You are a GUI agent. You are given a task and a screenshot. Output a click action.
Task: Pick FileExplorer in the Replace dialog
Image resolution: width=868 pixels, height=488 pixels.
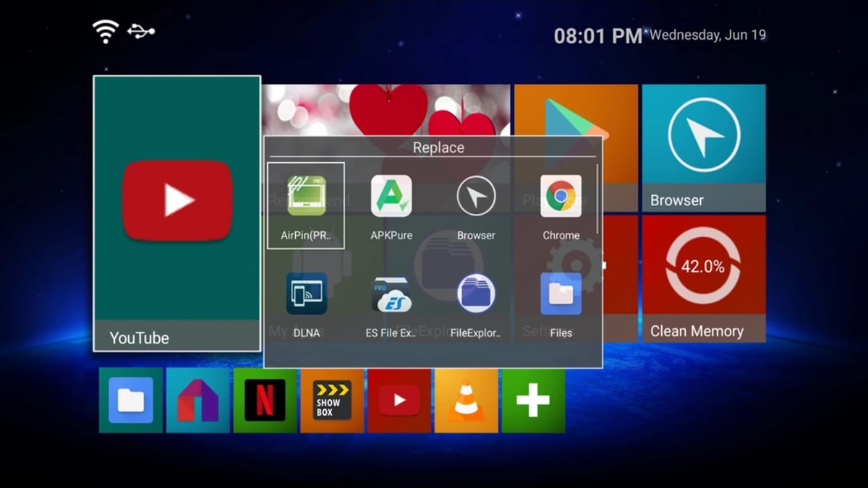[x=476, y=304]
